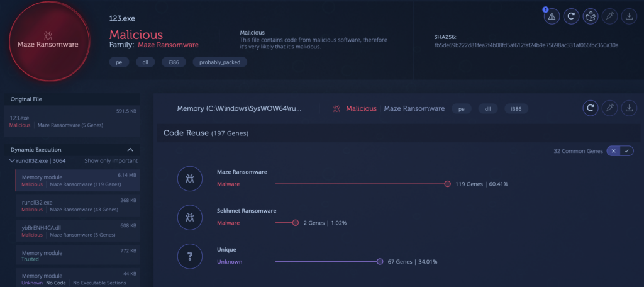Toggle Show only important filter
This screenshot has width=644, height=287.
(111, 160)
